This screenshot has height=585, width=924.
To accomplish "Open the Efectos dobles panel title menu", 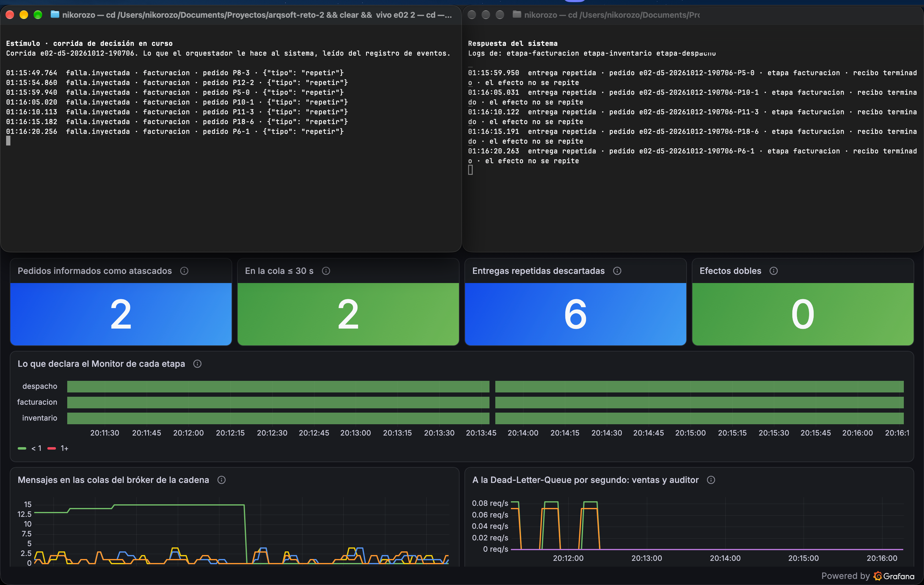I will pos(730,271).
